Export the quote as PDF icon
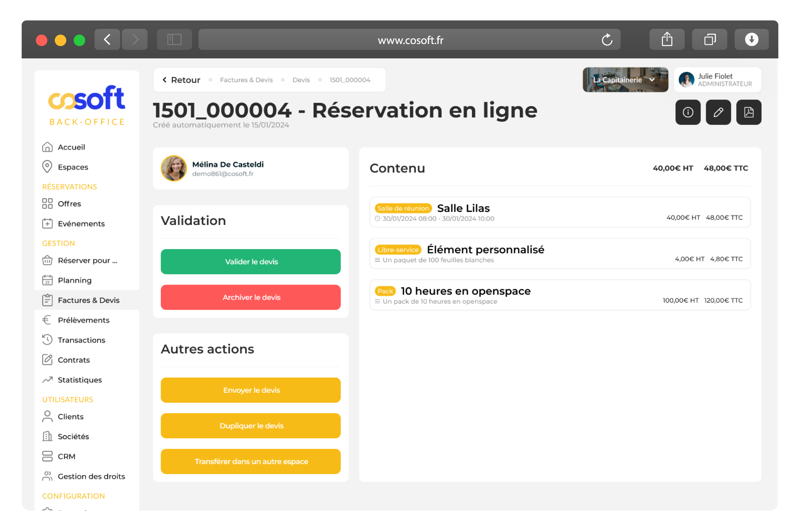This screenshot has width=800, height=532. click(748, 112)
